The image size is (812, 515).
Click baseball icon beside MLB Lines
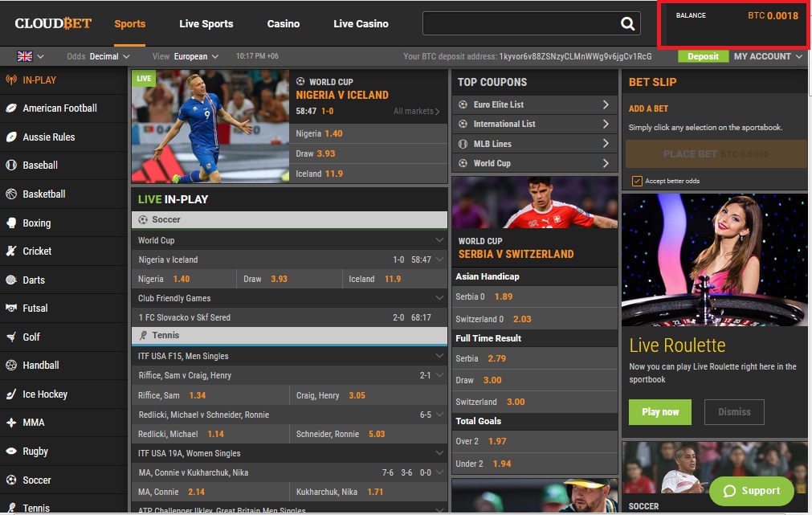coord(463,144)
